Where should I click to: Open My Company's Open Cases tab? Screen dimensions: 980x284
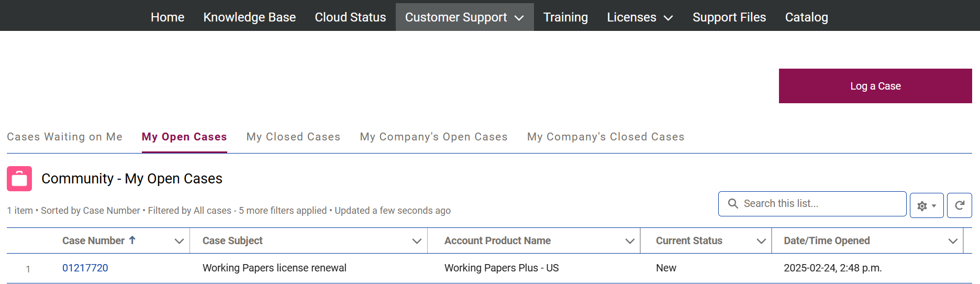point(433,137)
